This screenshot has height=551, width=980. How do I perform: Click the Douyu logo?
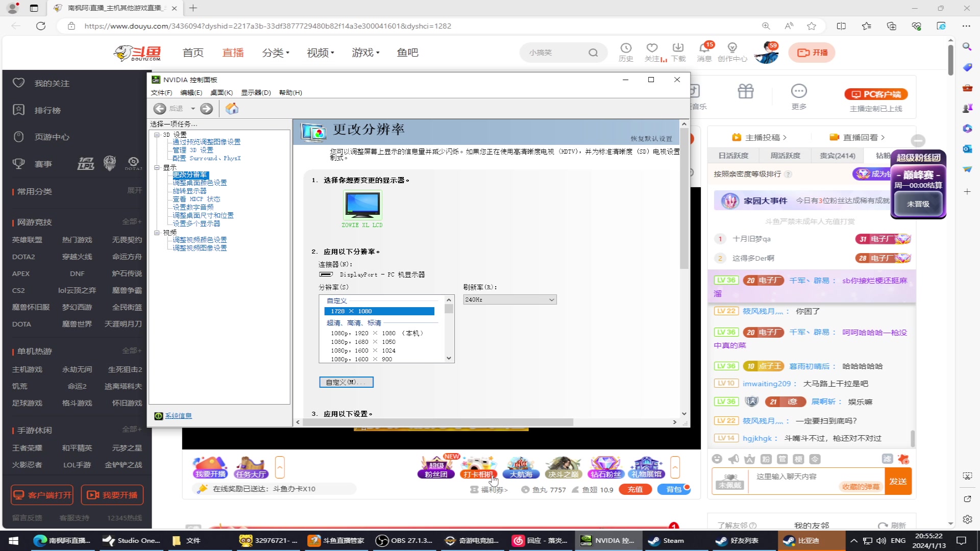click(137, 53)
